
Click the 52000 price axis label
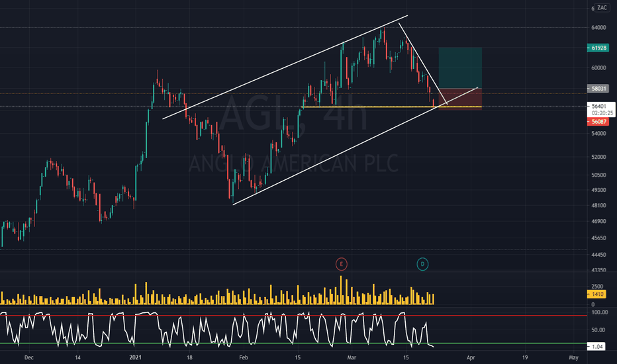[598, 157]
